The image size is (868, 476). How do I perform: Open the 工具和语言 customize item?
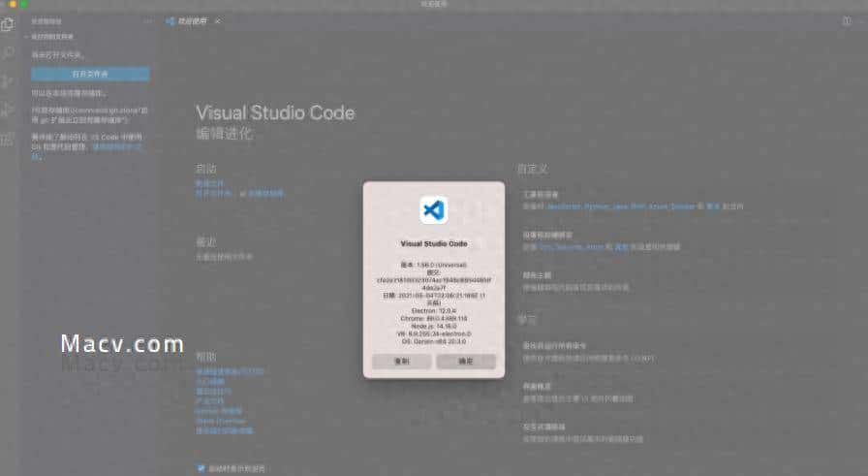(541, 195)
